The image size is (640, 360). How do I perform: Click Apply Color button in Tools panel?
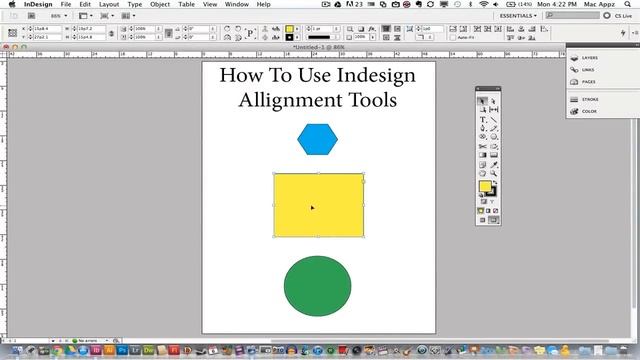[x=480, y=211]
